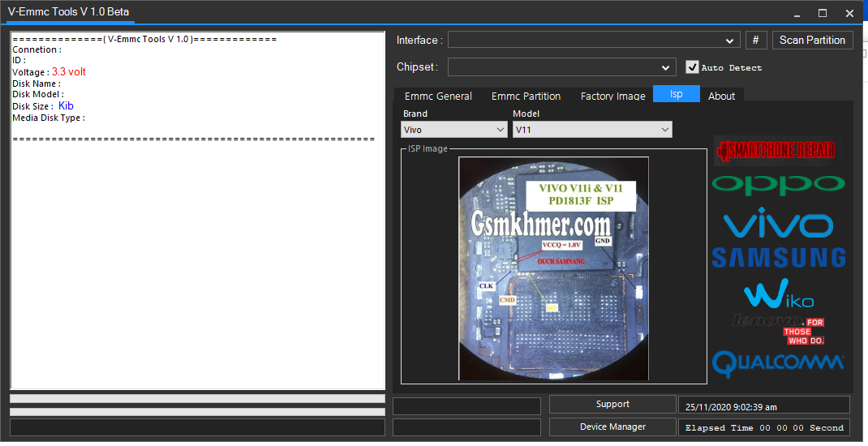The width and height of the screenshot is (868, 446).
Task: Click the upper empty field left of Support
Action: 466,406
